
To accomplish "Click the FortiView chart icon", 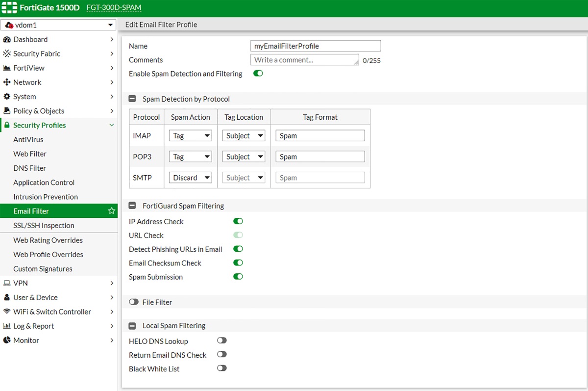I will click(7, 68).
